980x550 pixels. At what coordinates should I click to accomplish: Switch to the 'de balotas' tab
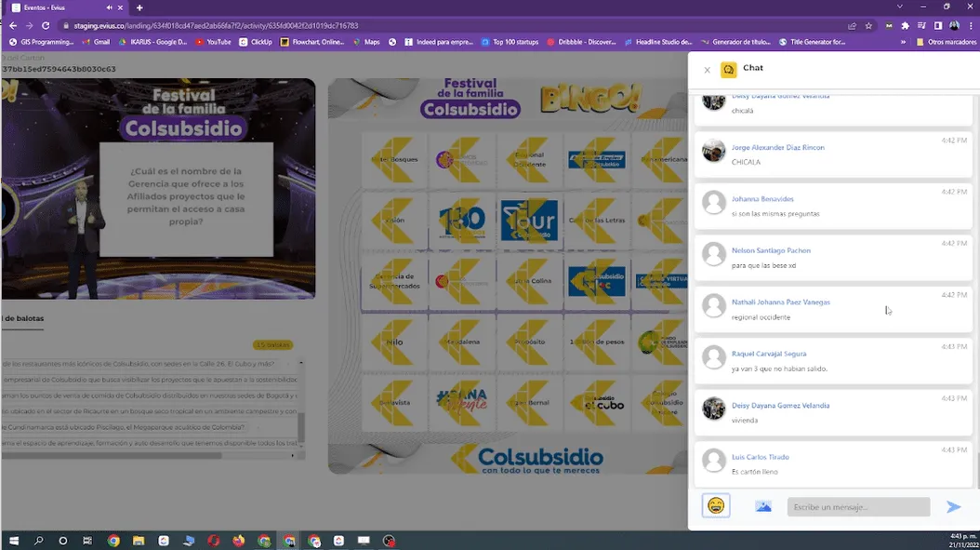(x=22, y=318)
